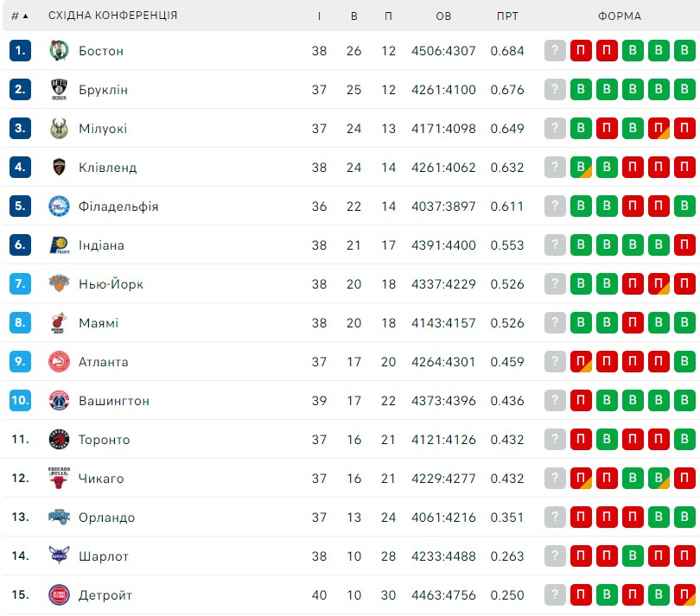Open Brooklyn's last green В form badge

tap(684, 89)
